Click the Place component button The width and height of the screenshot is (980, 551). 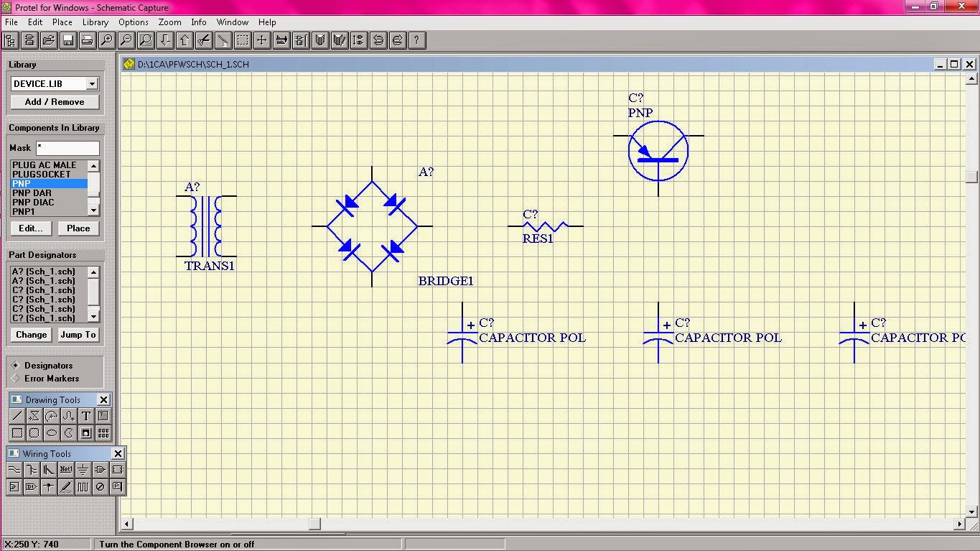coord(78,228)
